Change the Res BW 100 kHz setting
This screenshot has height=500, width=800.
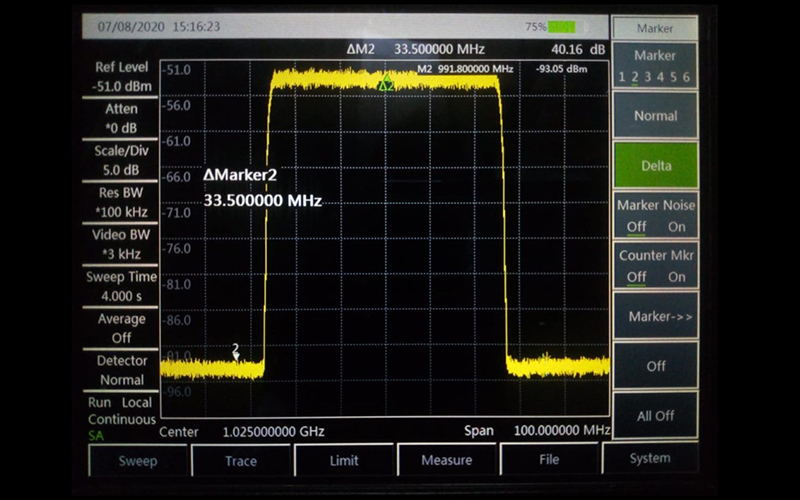121,202
